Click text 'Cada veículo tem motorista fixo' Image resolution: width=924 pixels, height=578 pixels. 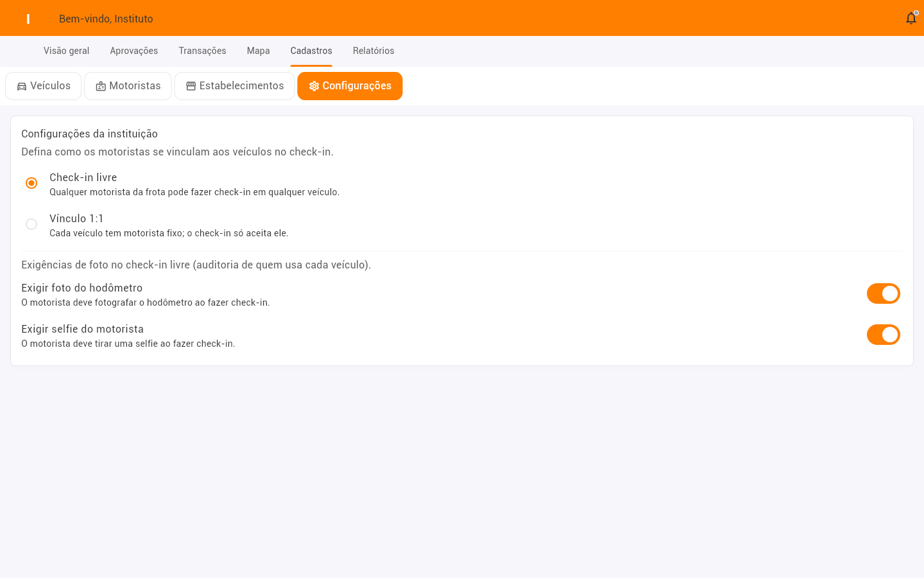pos(117,233)
